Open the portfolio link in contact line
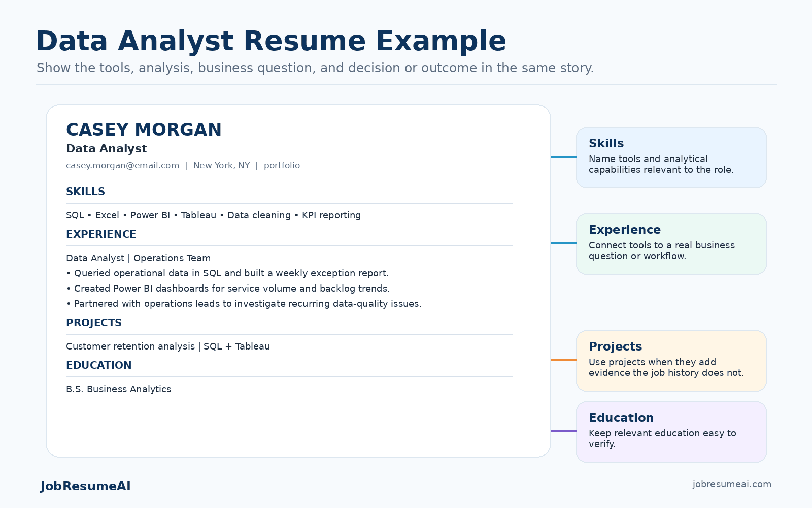 pos(282,165)
